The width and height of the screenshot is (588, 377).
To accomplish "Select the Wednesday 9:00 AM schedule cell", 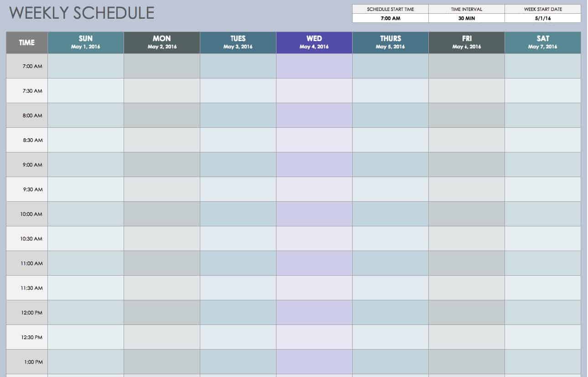I will 314,165.
